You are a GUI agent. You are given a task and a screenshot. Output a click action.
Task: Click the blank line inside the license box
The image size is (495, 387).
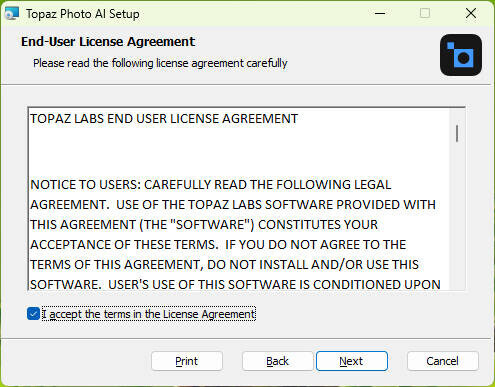pyautogui.click(x=238, y=152)
